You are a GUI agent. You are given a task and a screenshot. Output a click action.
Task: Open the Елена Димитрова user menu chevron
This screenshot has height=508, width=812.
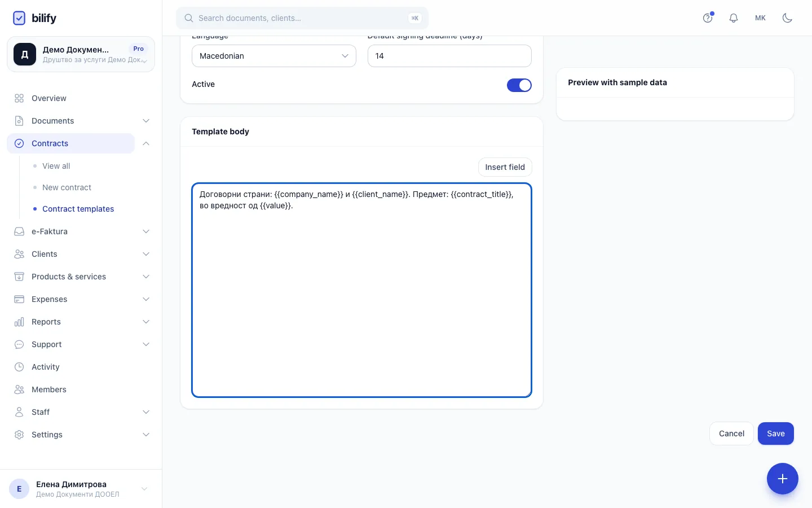tap(144, 489)
